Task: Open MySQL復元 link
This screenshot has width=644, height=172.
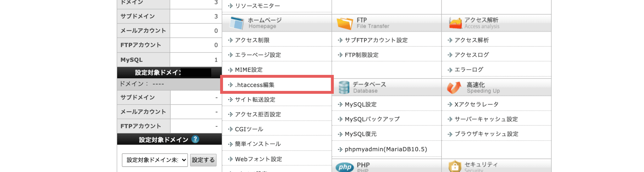Action: 361,134
